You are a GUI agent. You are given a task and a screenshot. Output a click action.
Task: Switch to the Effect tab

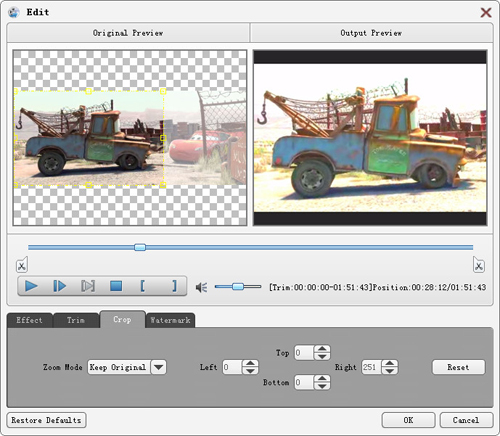pos(29,320)
